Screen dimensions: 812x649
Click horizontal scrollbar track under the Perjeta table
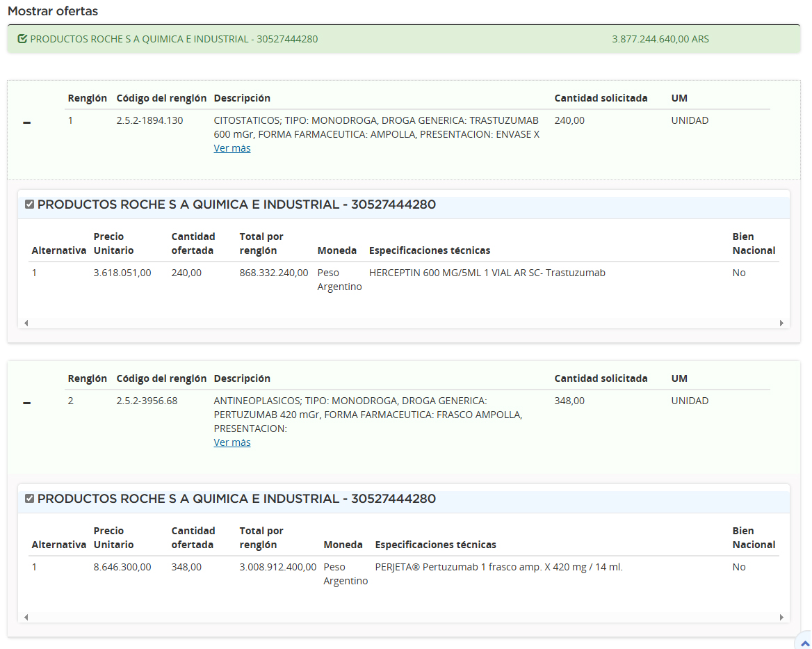click(403, 617)
